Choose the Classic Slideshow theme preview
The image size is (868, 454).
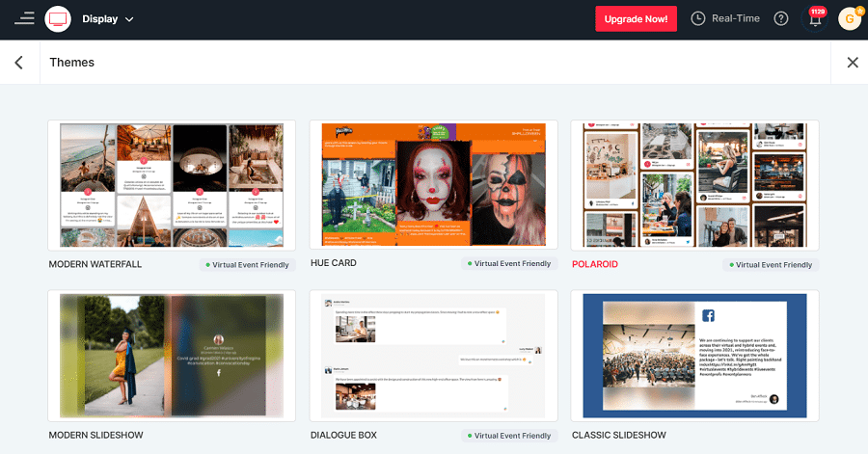point(694,356)
